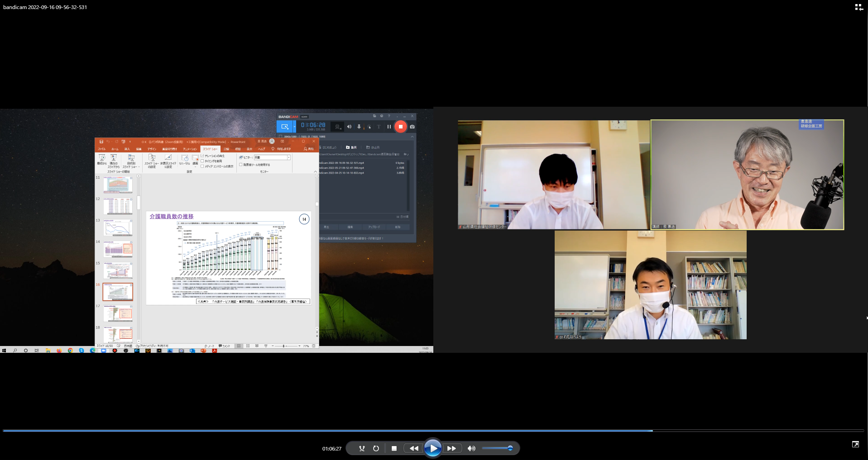The height and width of the screenshot is (460, 868).
Task: Play the video in media player
Action: pyautogui.click(x=433, y=448)
